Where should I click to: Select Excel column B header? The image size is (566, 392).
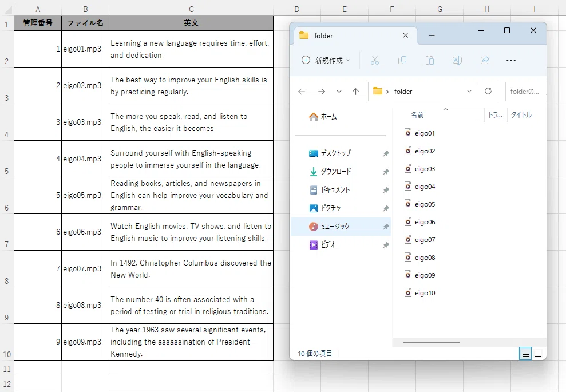pos(85,9)
